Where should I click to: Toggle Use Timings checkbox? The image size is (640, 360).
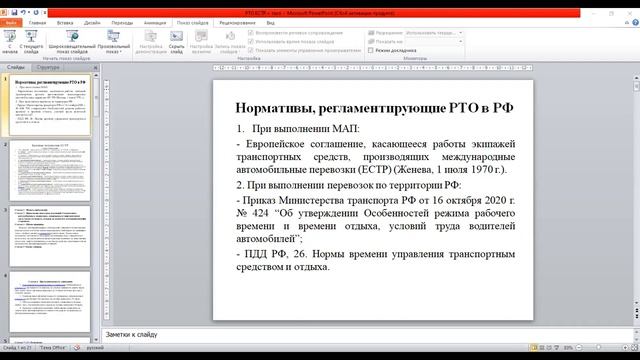pyautogui.click(x=251, y=42)
